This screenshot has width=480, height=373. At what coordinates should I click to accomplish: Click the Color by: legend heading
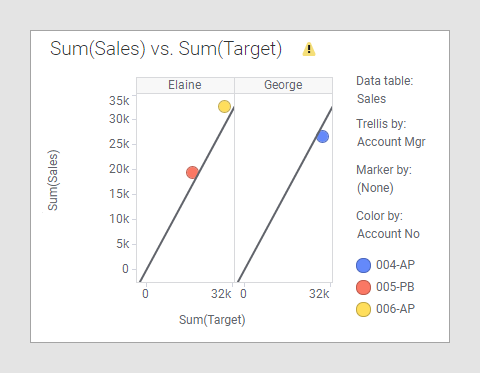click(x=379, y=216)
